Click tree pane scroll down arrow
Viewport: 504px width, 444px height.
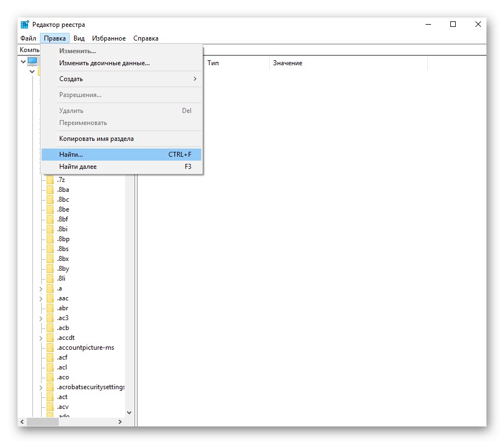tap(129, 413)
